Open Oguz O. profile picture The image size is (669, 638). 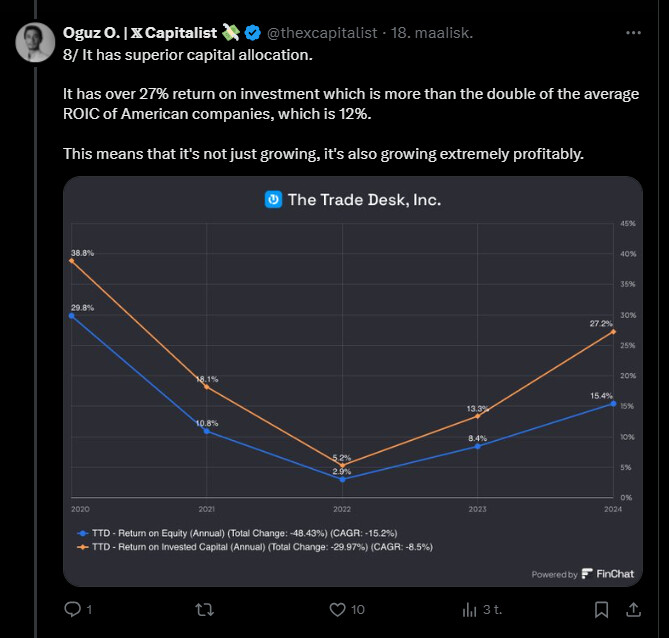coord(36,40)
